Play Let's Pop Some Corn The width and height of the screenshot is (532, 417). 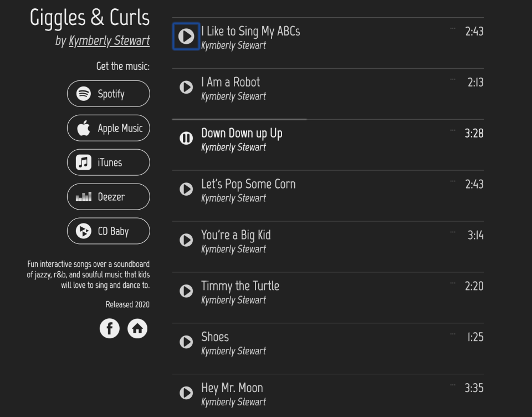186,189
